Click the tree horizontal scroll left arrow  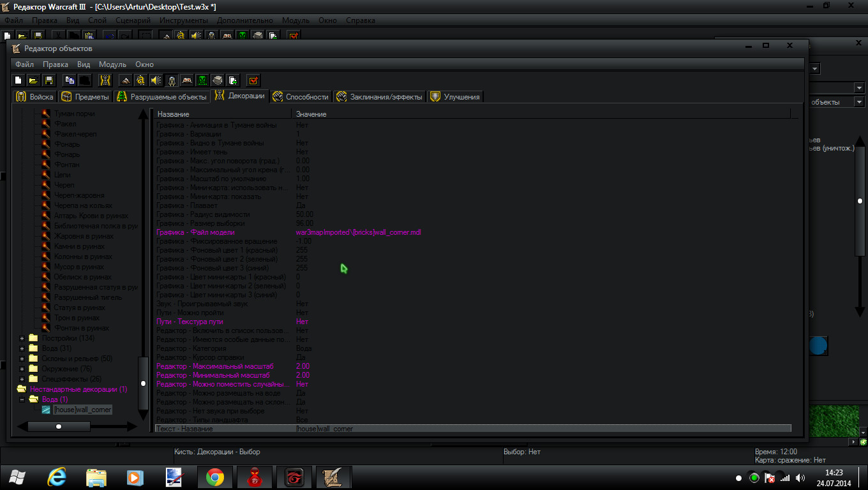click(x=22, y=426)
